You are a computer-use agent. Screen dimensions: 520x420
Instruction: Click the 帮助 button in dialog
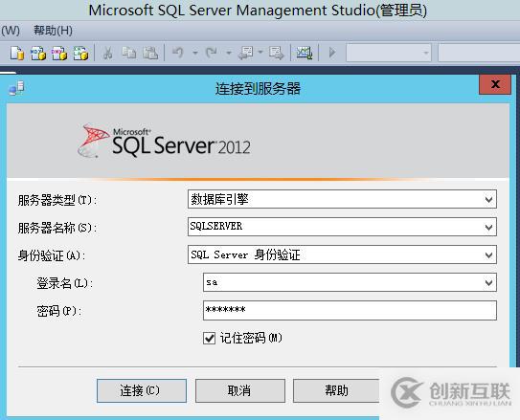coord(336,391)
